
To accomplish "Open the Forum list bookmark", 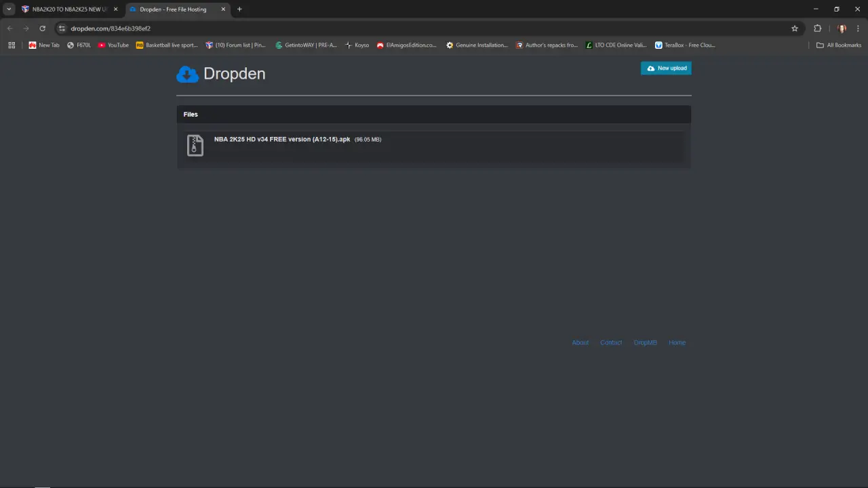I will [236, 45].
